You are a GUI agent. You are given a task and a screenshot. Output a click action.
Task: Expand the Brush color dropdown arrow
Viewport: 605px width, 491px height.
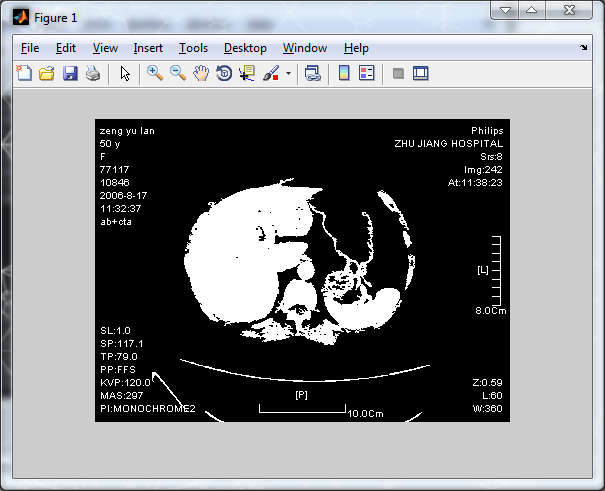click(x=288, y=73)
